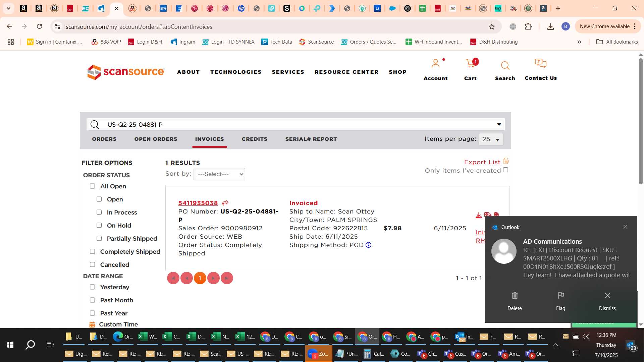Go to the first results page
The height and width of the screenshot is (362, 644).
tap(173, 278)
